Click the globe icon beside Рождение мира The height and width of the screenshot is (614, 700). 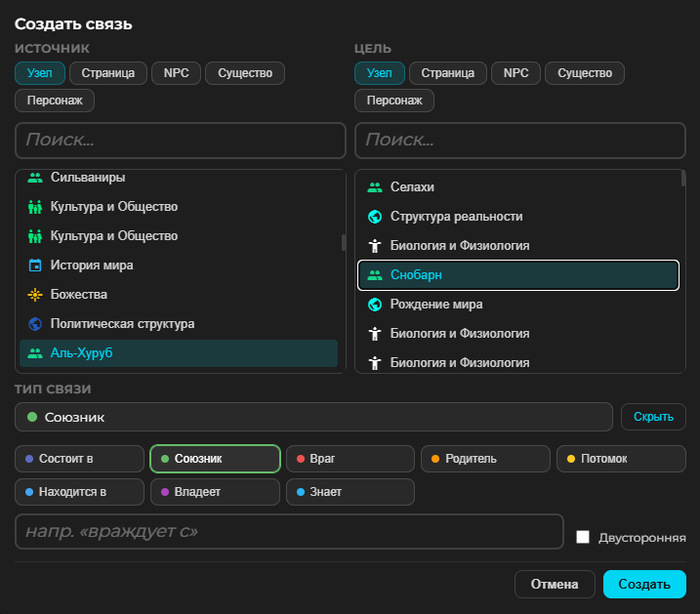pyautogui.click(x=375, y=305)
